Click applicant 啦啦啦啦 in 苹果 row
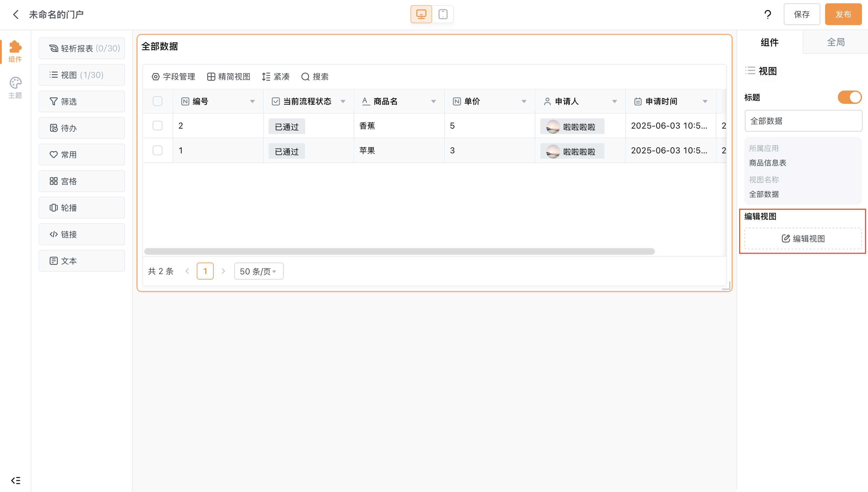 click(572, 152)
